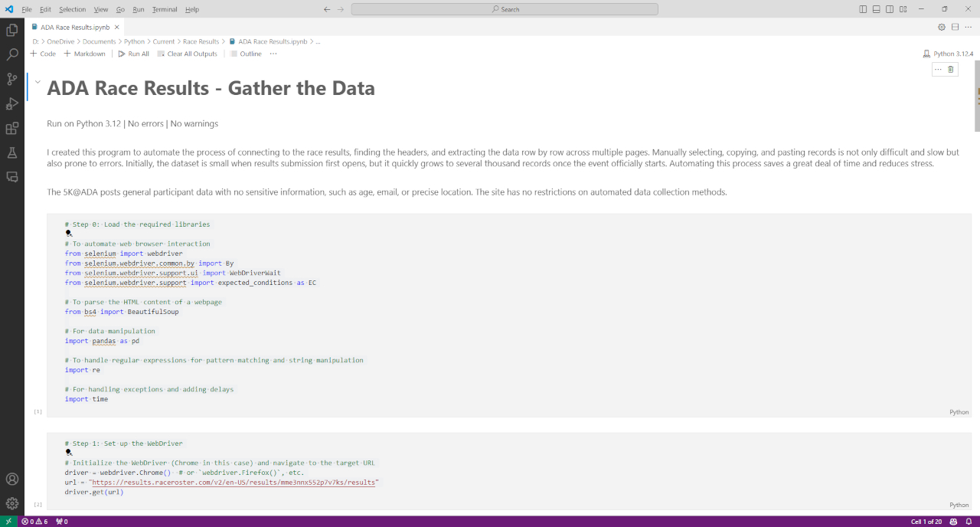The width and height of the screenshot is (980, 527).
Task: Toggle the primary side bar layout
Action: click(x=863, y=9)
